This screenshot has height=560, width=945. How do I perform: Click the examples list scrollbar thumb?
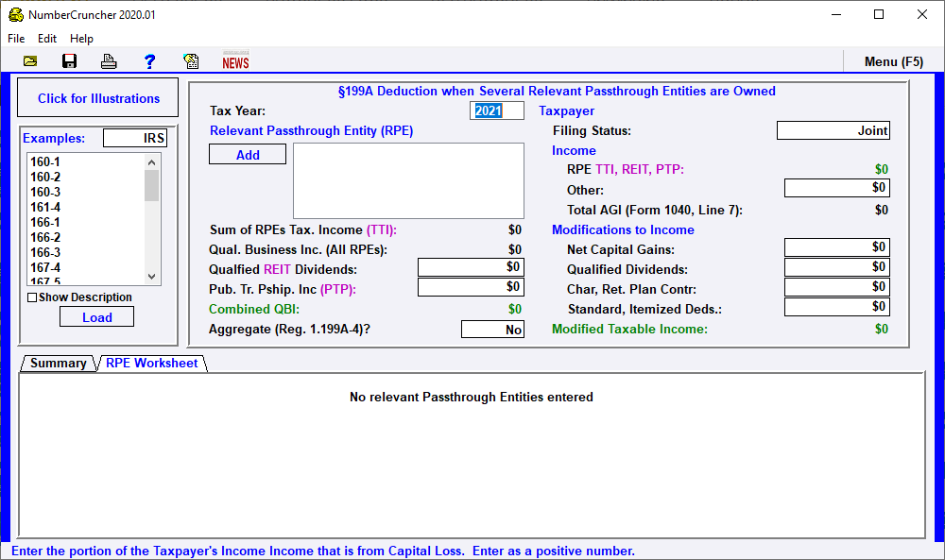[152, 185]
